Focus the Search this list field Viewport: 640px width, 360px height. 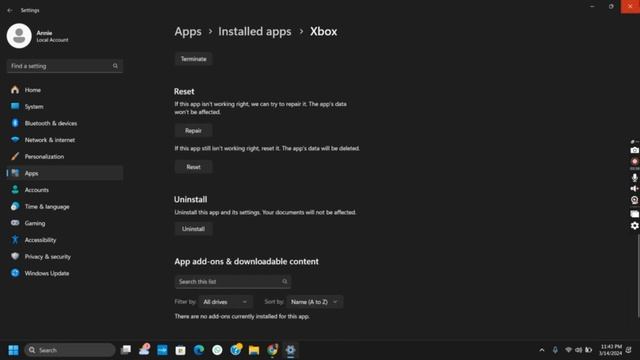click(233, 282)
